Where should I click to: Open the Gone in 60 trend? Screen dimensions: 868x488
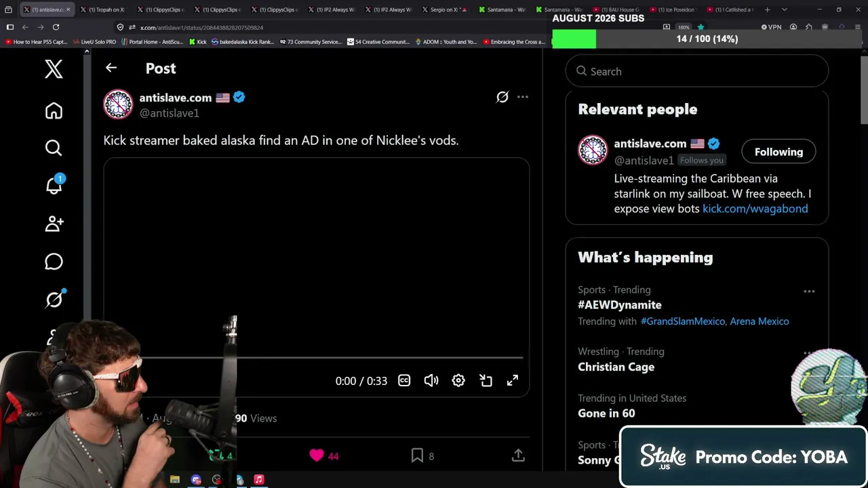point(606,413)
